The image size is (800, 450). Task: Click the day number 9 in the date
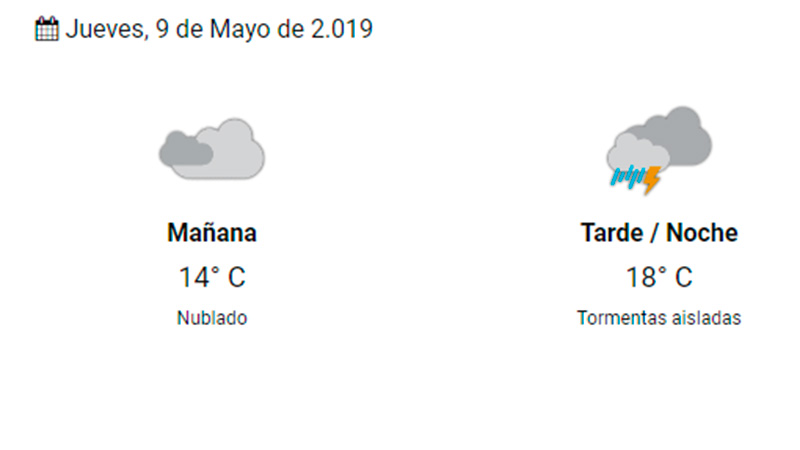point(162,29)
